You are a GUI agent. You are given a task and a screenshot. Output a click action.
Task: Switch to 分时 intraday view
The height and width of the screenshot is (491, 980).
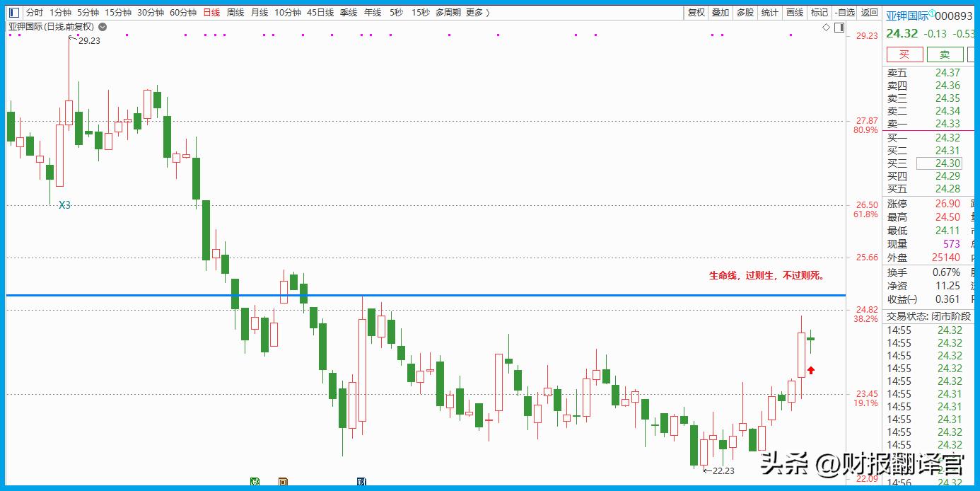(x=35, y=13)
